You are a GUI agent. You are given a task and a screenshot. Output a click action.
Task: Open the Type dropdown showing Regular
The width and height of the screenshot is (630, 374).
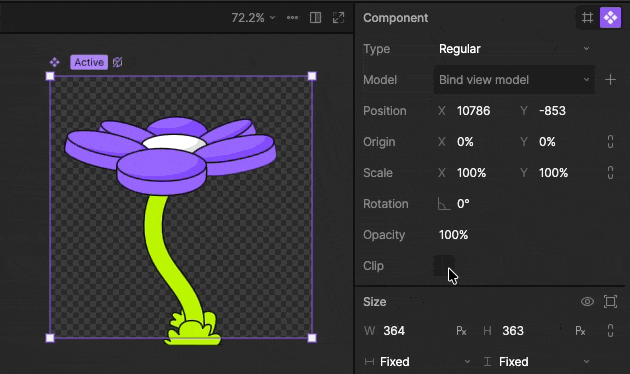[514, 49]
